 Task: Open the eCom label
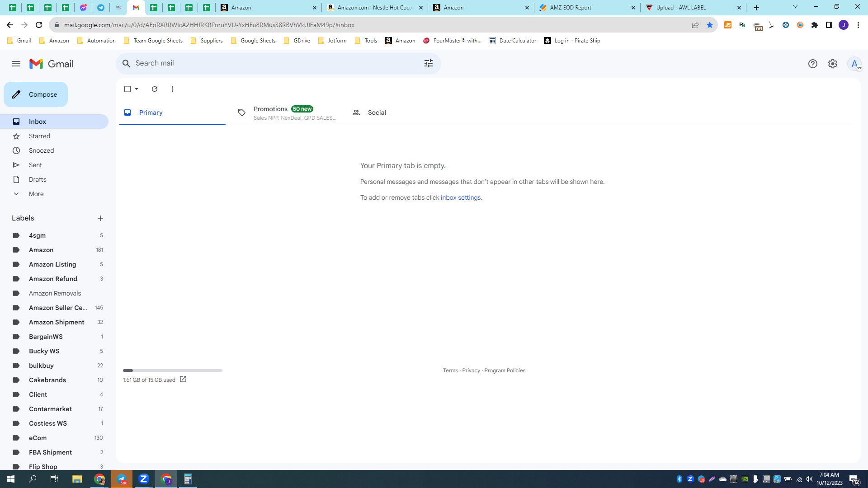pos(54,438)
